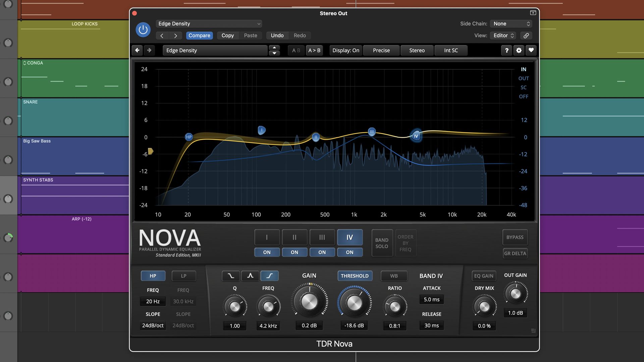Click the Compare button
The width and height of the screenshot is (644, 362).
pyautogui.click(x=199, y=35)
